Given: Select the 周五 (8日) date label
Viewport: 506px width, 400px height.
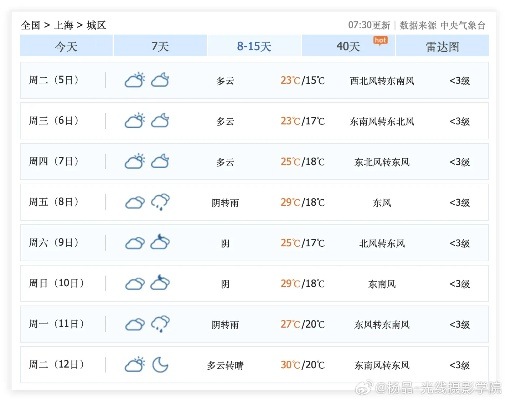Looking at the screenshot, I should [x=54, y=202].
